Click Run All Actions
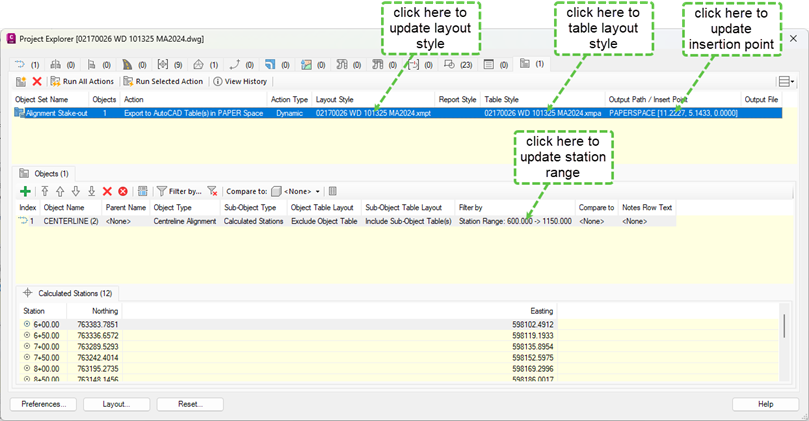 82,82
